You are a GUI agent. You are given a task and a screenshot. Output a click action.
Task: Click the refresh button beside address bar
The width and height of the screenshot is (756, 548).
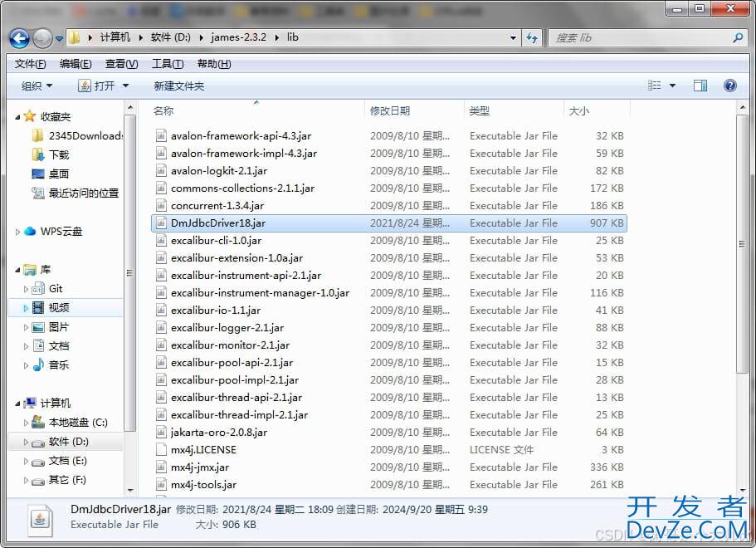coord(532,38)
